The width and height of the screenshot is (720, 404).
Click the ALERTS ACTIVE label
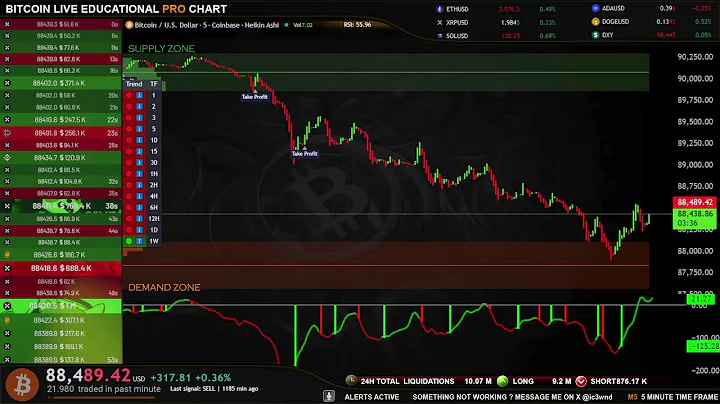[372, 397]
